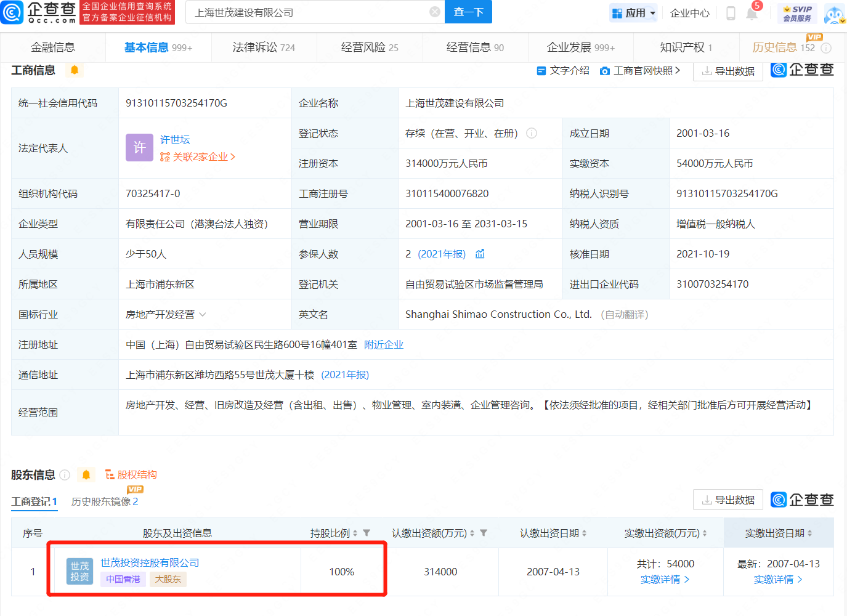Sort by 实缴出资额(万元) column arrows

tap(705, 533)
